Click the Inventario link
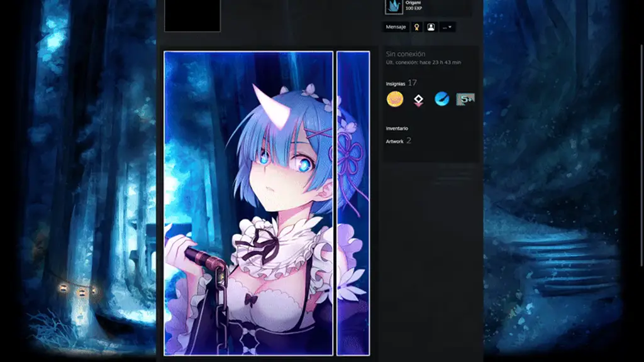This screenshot has width=644, height=362. [x=396, y=128]
